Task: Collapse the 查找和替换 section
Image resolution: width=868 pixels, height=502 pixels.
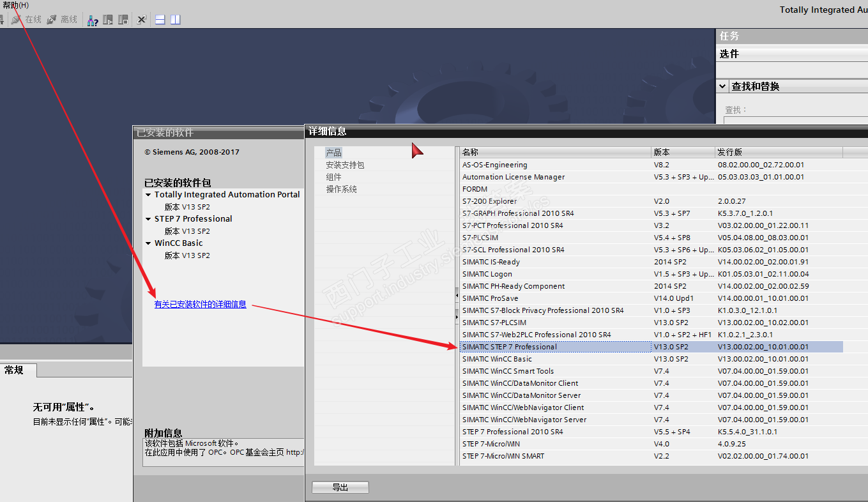Action: (x=722, y=86)
